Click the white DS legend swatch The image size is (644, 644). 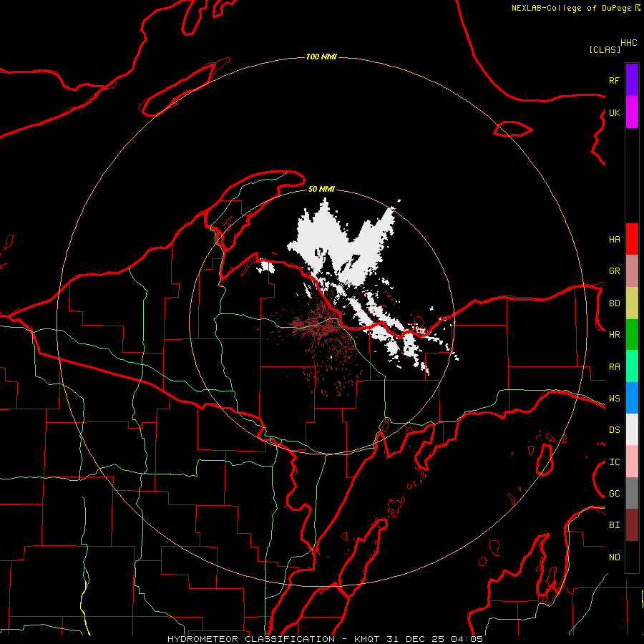pyautogui.click(x=632, y=429)
